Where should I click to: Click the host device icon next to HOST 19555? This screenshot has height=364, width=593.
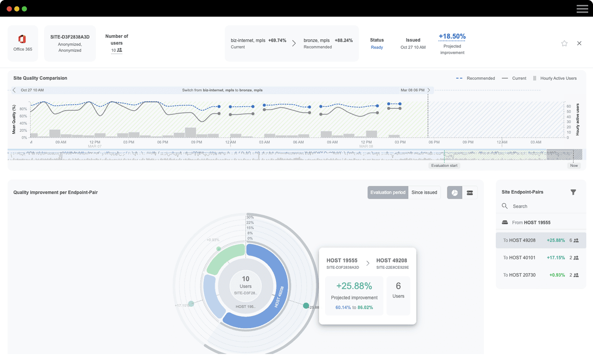505,222
